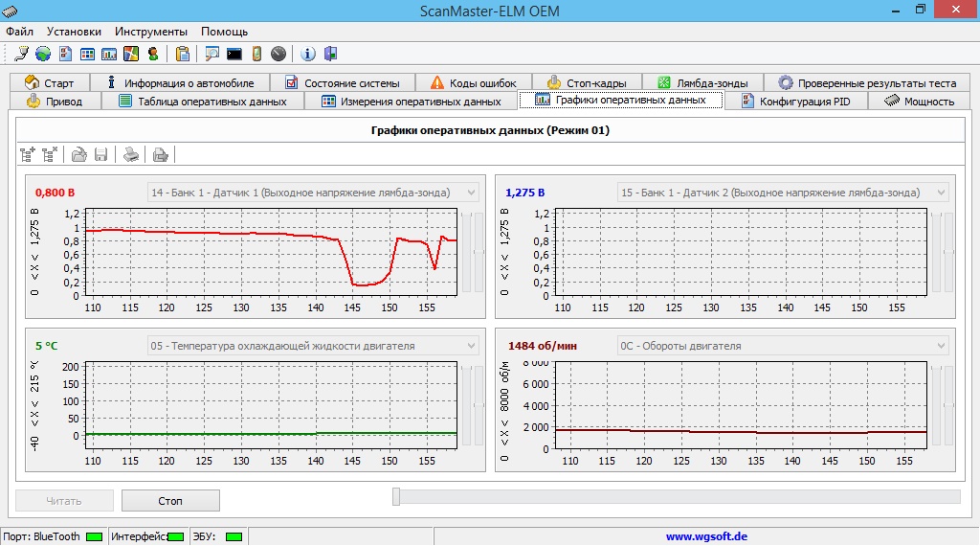Viewport: 980px width, 546px height.
Task: Click the exit door icon in toolbar
Action: 330,54
